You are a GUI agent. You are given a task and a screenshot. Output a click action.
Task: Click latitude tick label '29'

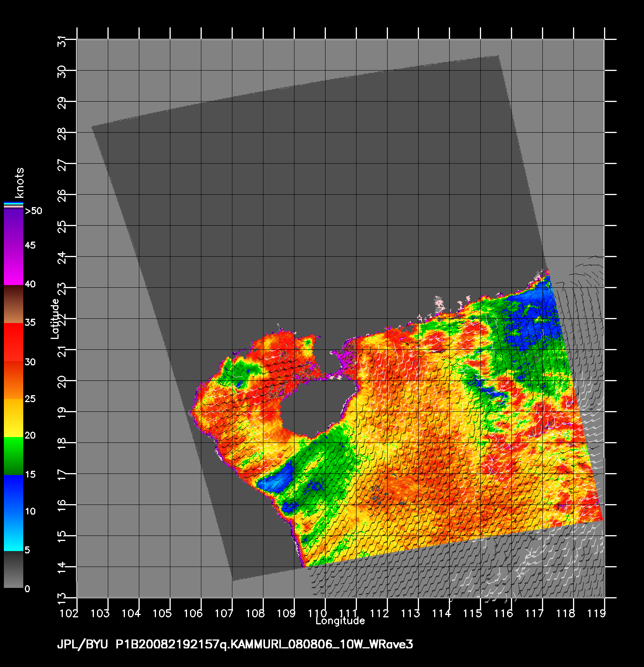tap(62, 103)
